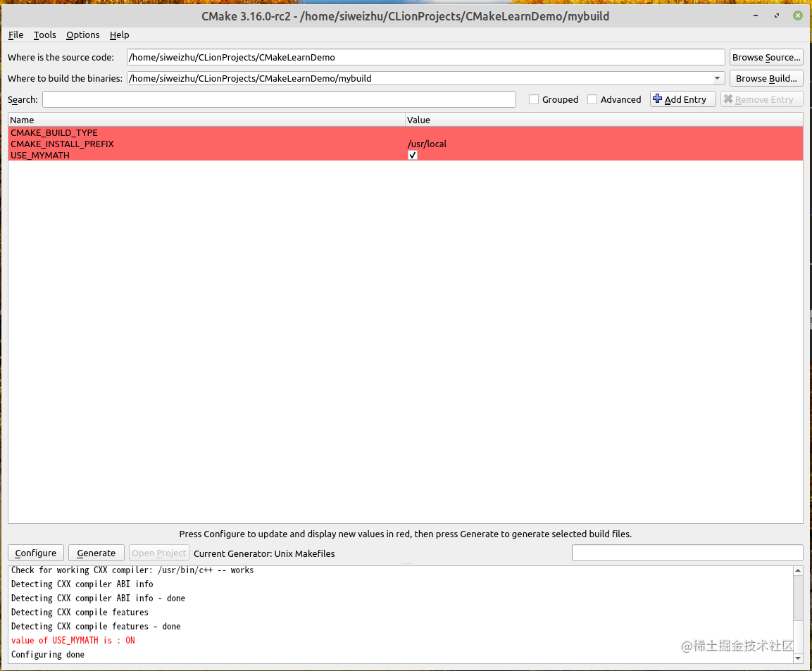Click the Remove Entry button

761,99
